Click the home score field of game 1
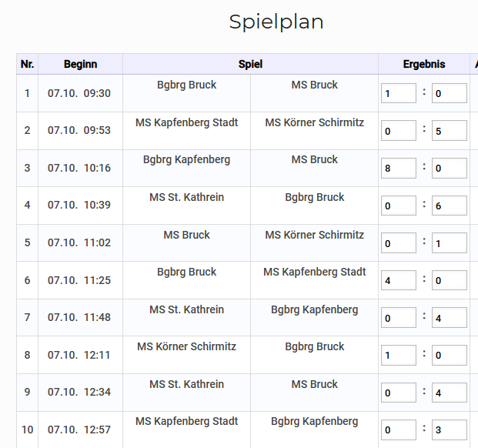 point(398,93)
